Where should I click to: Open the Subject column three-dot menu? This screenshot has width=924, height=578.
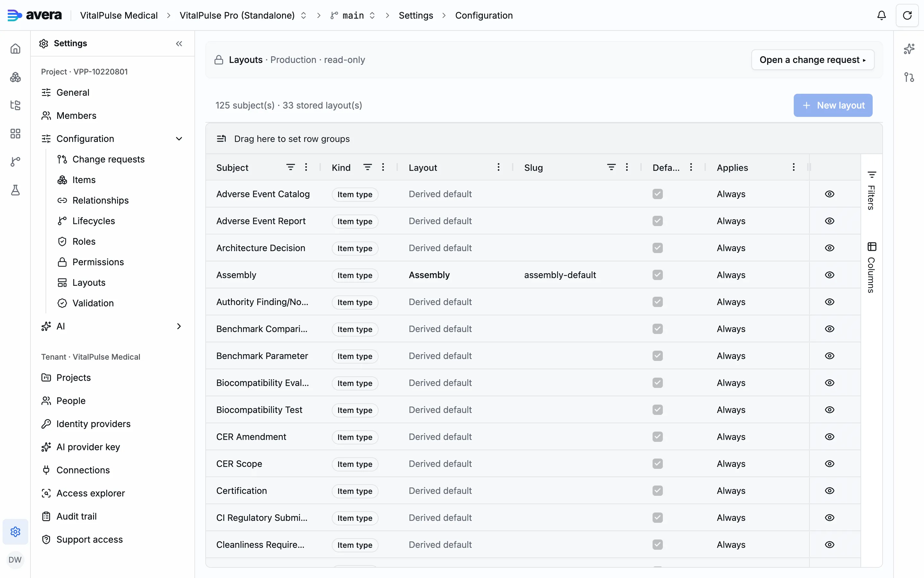pyautogui.click(x=306, y=167)
